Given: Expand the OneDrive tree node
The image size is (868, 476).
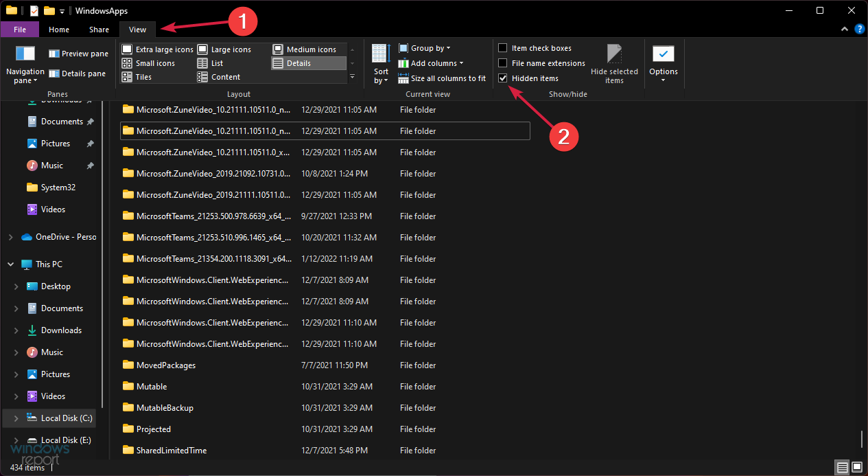Looking at the screenshot, I should [x=10, y=237].
